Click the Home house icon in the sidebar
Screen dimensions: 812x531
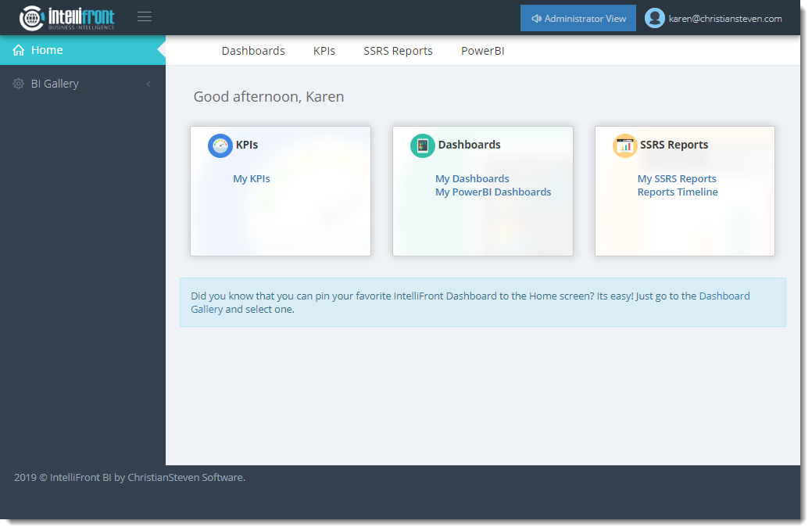click(19, 51)
